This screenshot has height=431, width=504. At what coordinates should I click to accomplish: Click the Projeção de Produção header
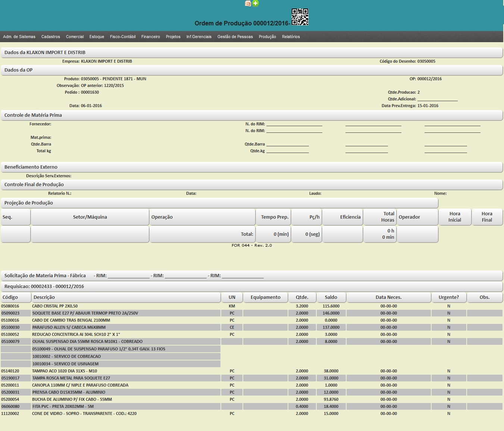point(219,203)
